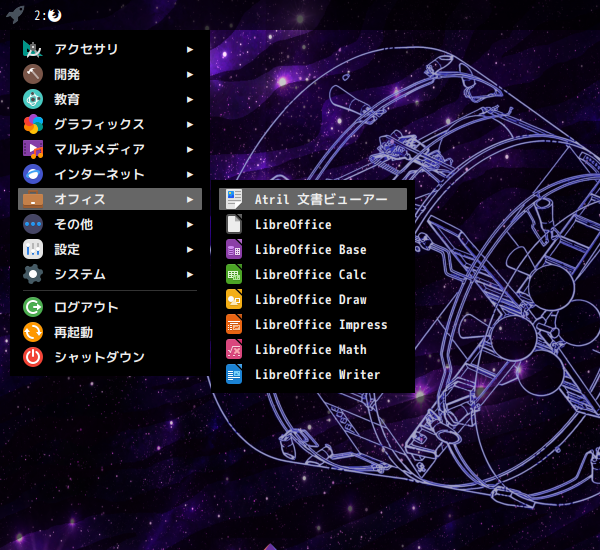Screen dimensions: 600x550
Task: Launch LibreOffice Draw
Action: (x=313, y=299)
